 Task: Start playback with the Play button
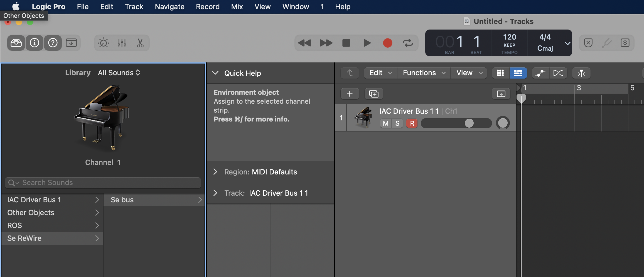pos(367,43)
